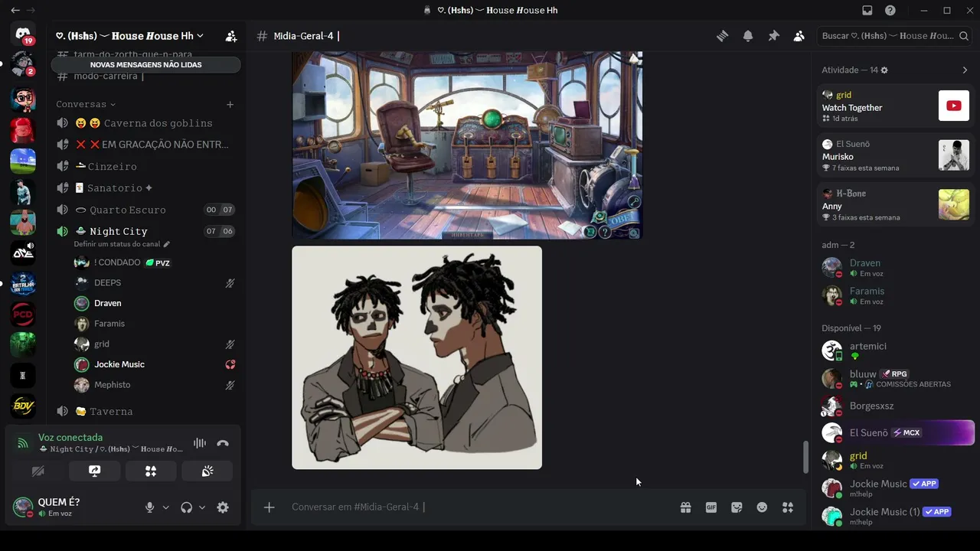Open the BDV server icon

[x=23, y=406]
